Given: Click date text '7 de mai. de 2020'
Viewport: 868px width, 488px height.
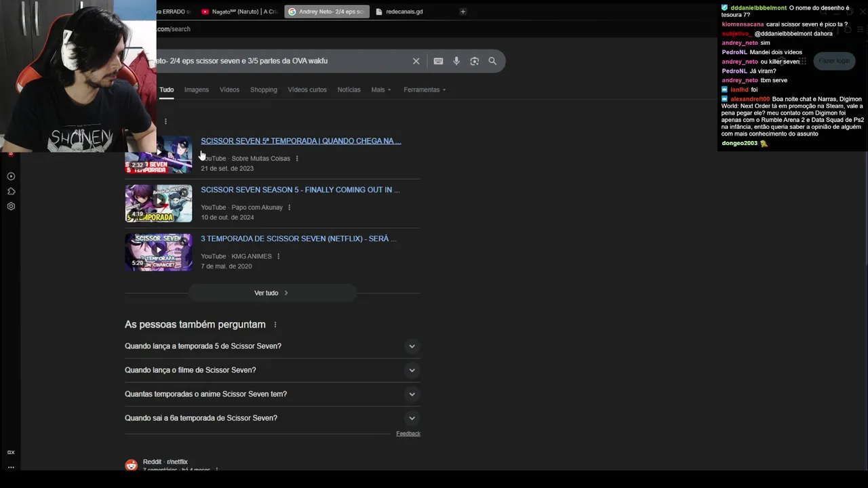Looking at the screenshot, I should pyautogui.click(x=226, y=266).
